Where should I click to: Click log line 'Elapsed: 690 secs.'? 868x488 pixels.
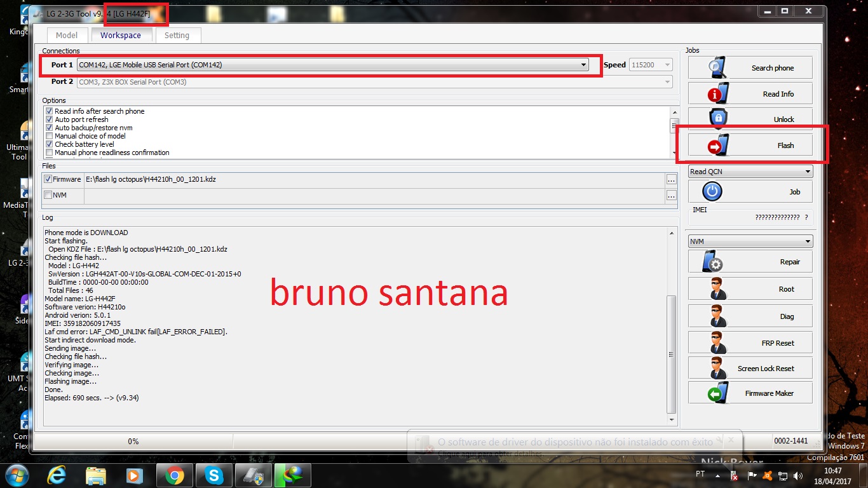tap(92, 398)
